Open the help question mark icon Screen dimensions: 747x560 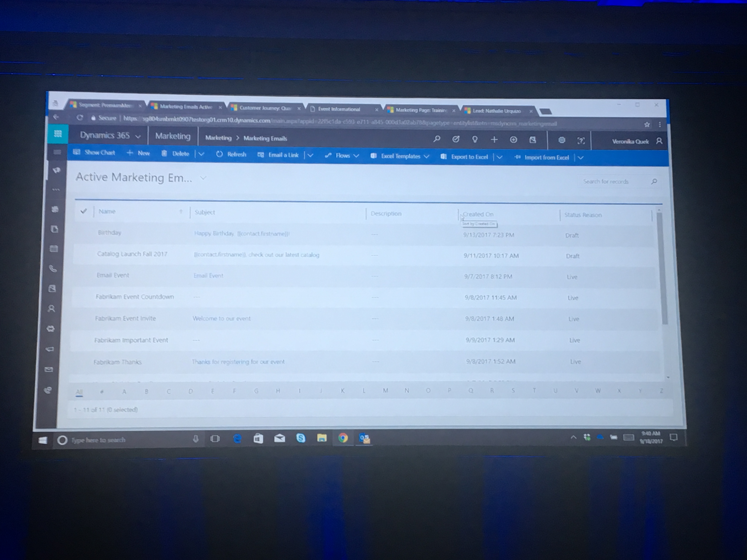581,141
